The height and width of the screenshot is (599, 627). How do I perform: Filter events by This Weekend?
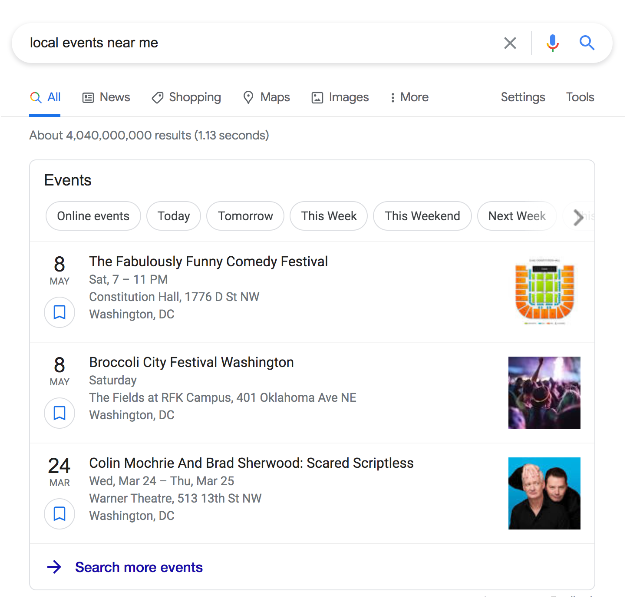[422, 216]
